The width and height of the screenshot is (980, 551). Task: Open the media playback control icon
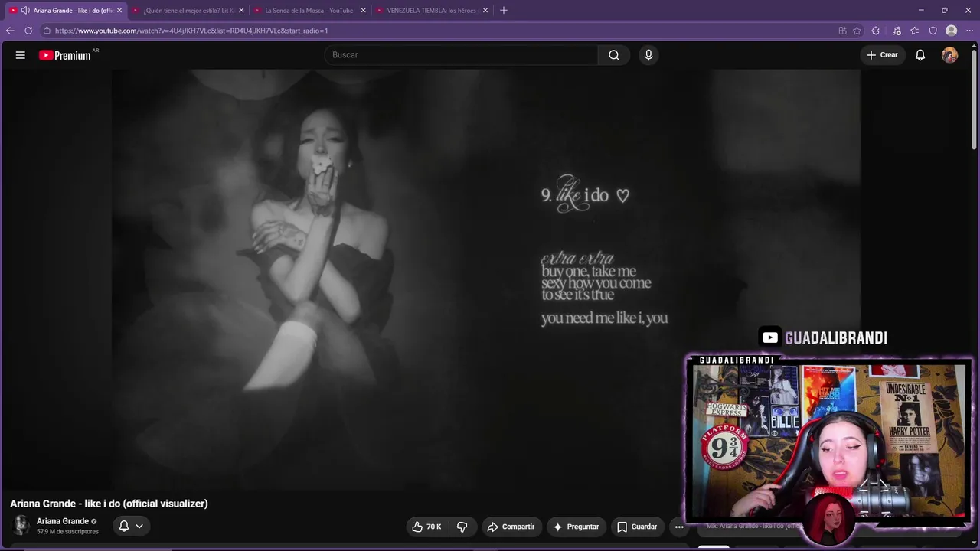click(x=897, y=31)
